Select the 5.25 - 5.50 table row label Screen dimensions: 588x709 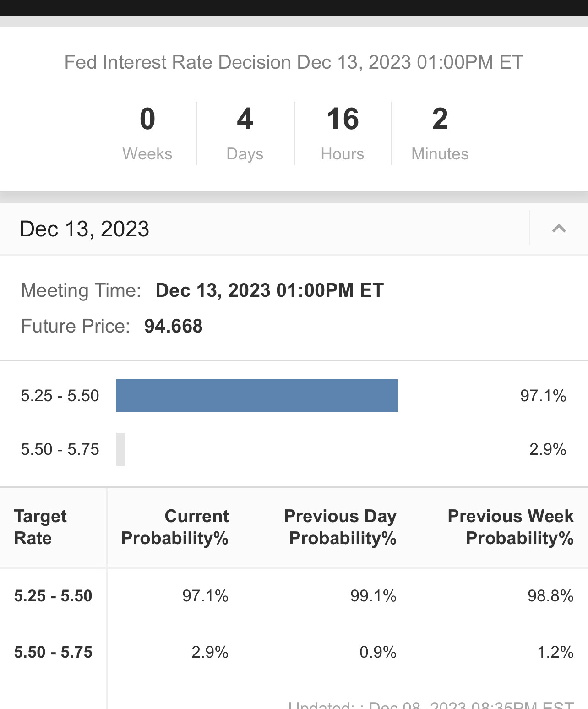click(53, 596)
